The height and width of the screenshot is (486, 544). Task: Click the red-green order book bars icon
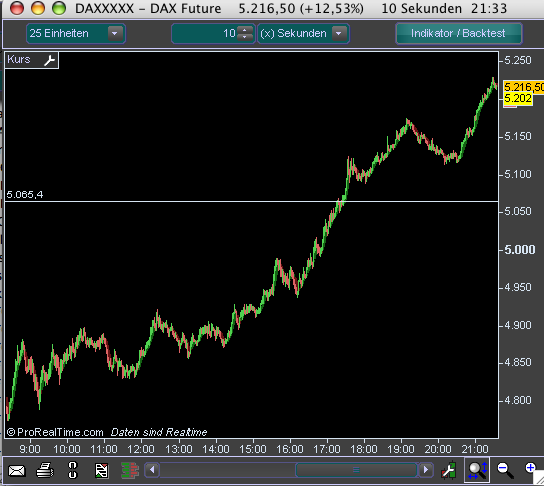click(x=130, y=470)
